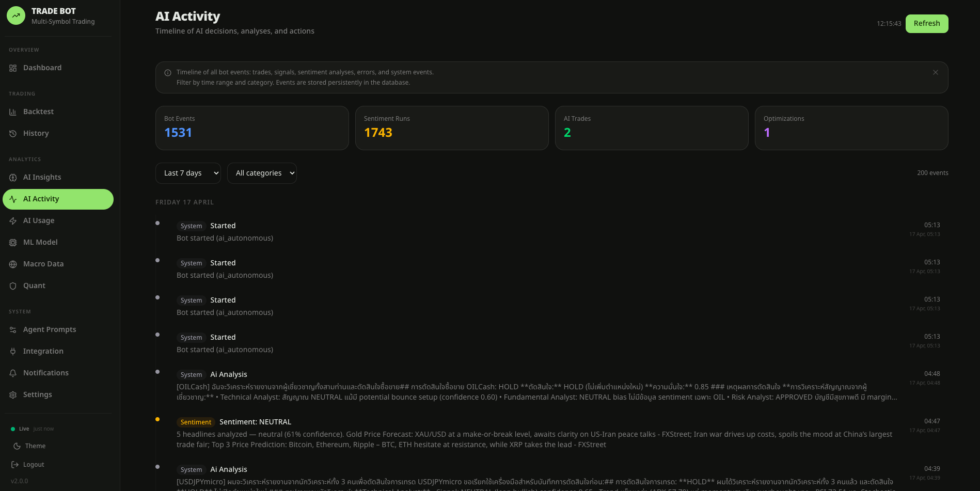Click the 200 events counter
This screenshot has width=980, height=491.
point(932,173)
